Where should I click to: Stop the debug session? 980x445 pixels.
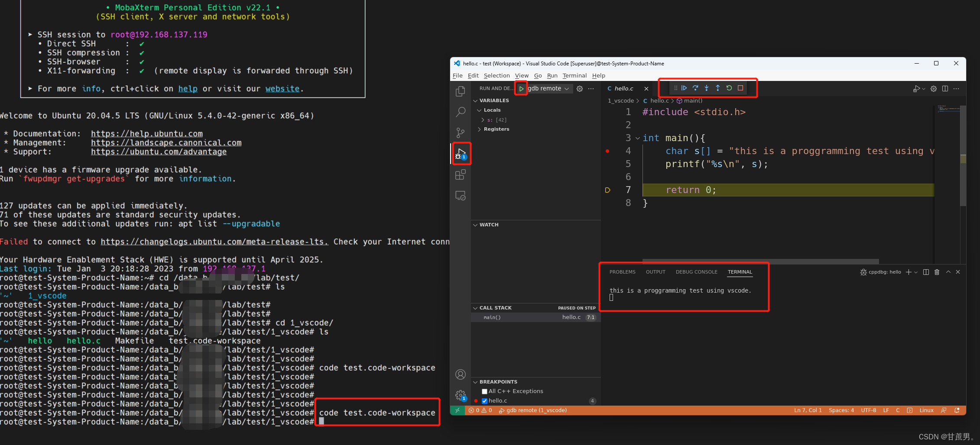pyautogui.click(x=740, y=88)
